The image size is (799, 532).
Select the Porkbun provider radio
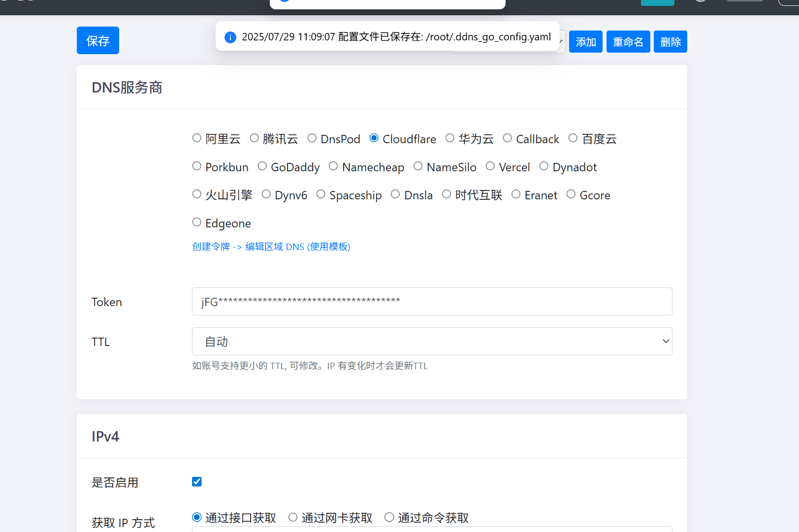[197, 166]
